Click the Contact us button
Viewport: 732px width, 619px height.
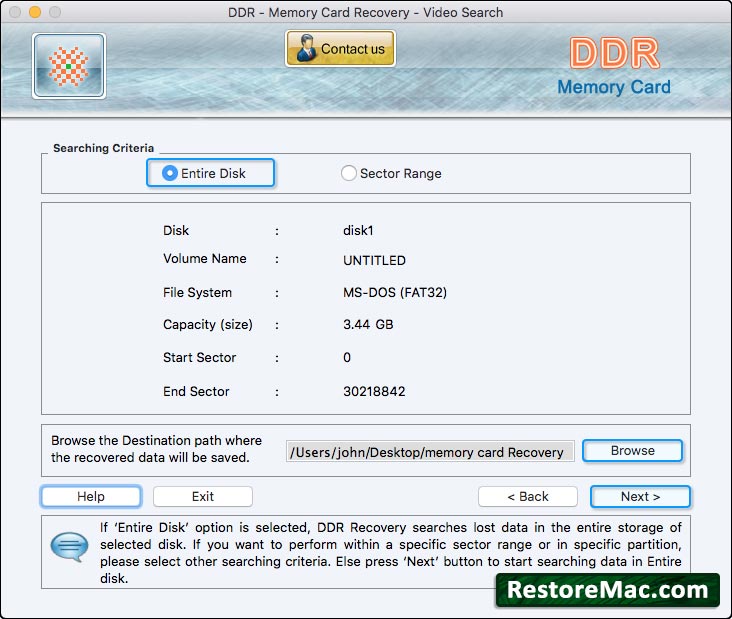(x=340, y=49)
